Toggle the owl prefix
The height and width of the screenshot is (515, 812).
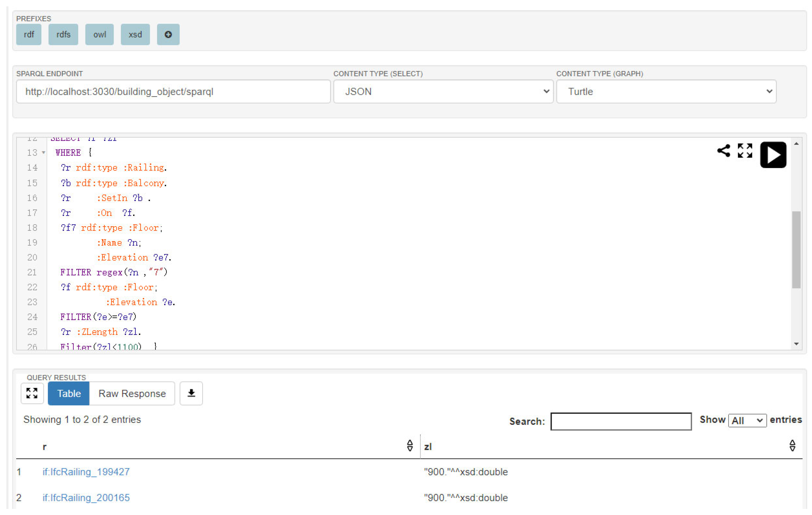click(x=100, y=34)
